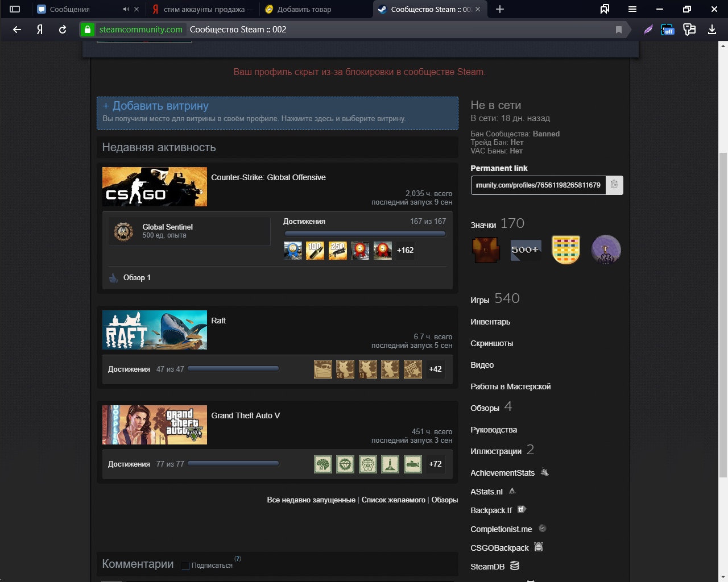Click the Yandex home icon
Viewport: 728px width, 582px height.
[40, 30]
